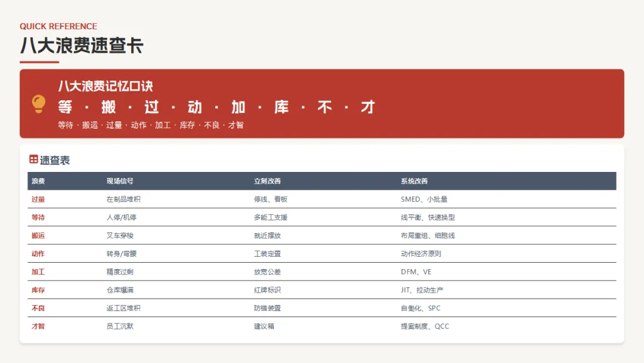Click the cell 布局重组、细胞线
This screenshot has width=644, height=363.
click(428, 236)
